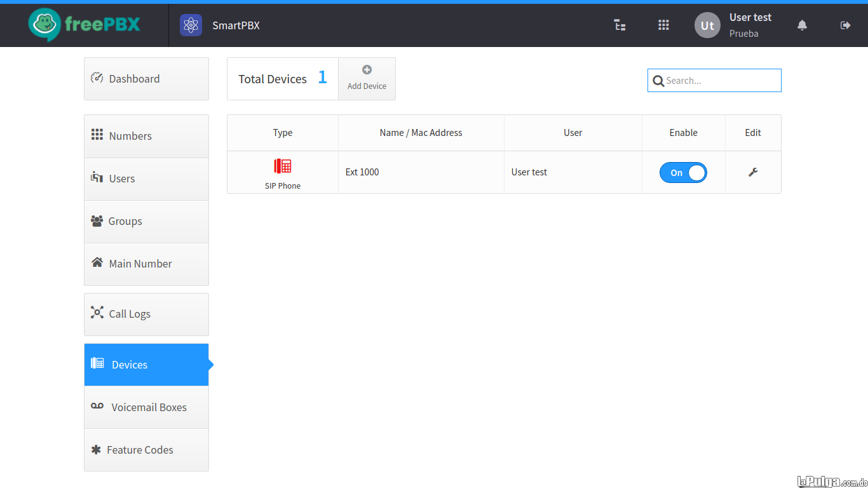This screenshot has width=868, height=488.
Task: Click the Call Logs network icon
Action: click(97, 313)
